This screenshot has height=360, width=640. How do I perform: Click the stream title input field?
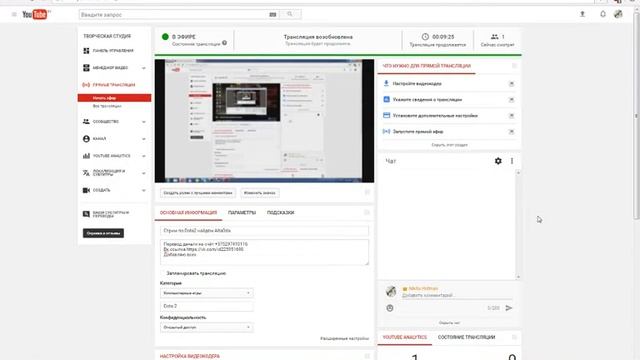264,231
